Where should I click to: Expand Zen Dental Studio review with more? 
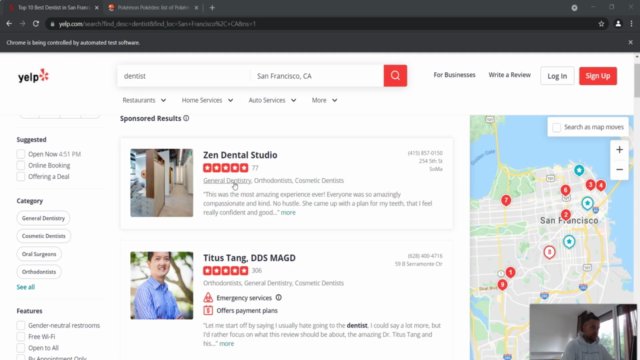[288, 212]
